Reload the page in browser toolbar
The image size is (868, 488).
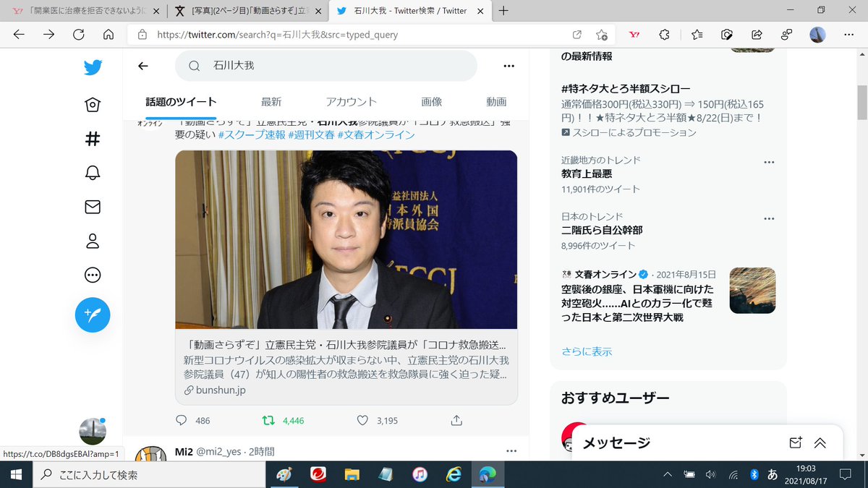click(x=78, y=35)
